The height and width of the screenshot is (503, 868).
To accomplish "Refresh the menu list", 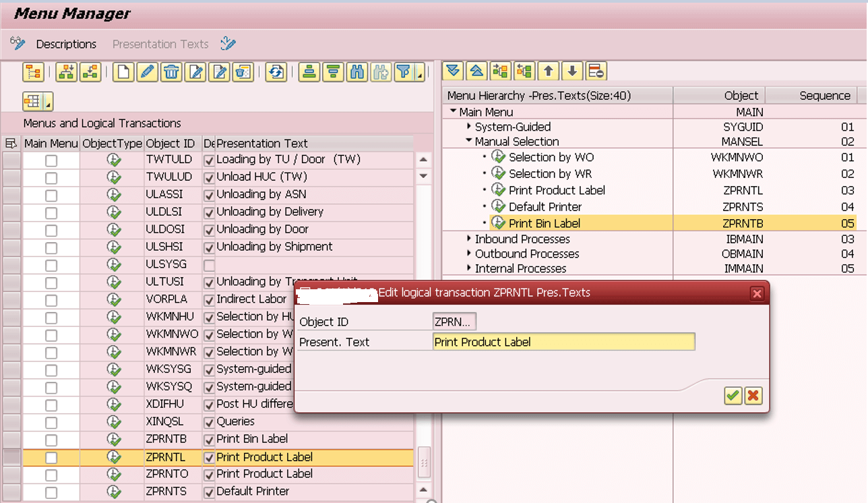I will [276, 72].
